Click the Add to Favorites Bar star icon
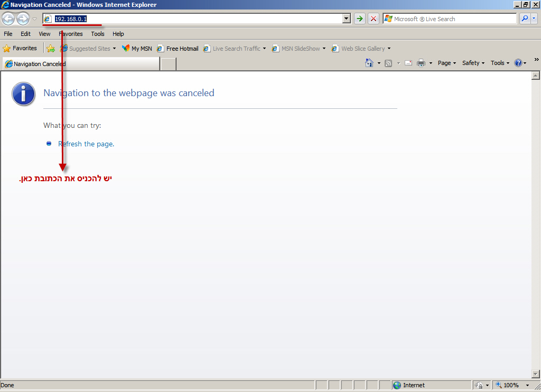The image size is (541, 392). coord(51,49)
